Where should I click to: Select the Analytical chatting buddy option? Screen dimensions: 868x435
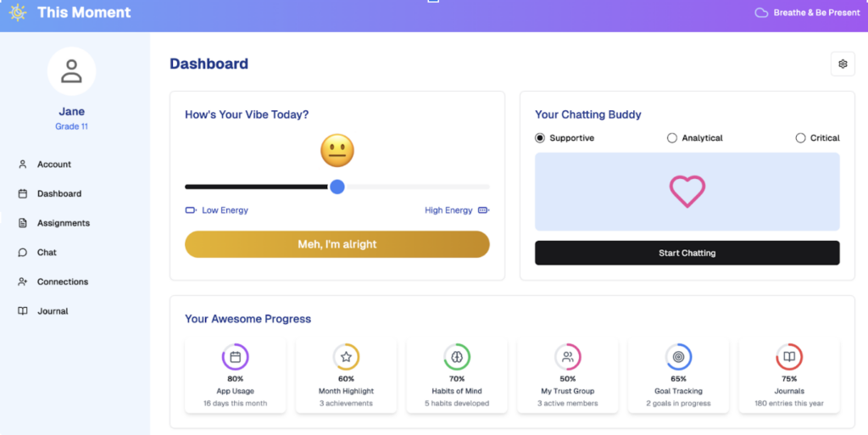672,138
